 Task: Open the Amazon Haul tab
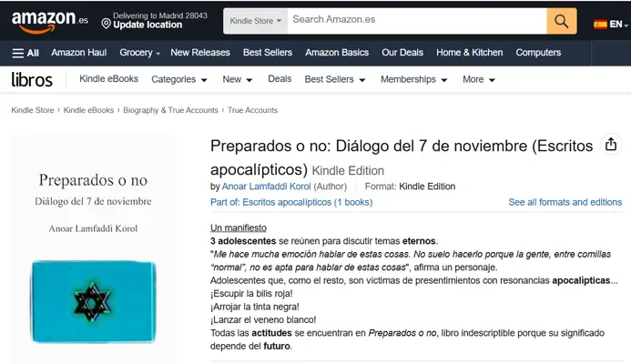click(x=79, y=53)
